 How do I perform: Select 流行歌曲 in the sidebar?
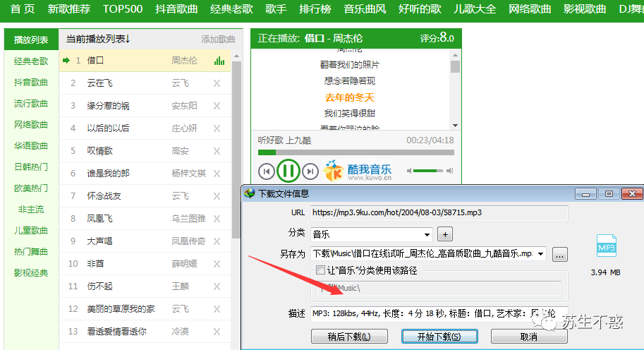pyautogui.click(x=31, y=104)
